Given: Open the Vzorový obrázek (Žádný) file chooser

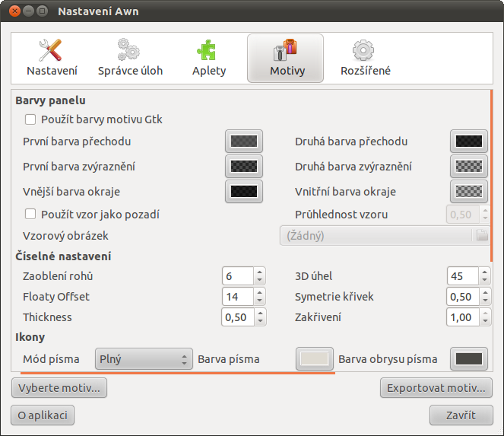Looking at the screenshot, I should (385, 236).
